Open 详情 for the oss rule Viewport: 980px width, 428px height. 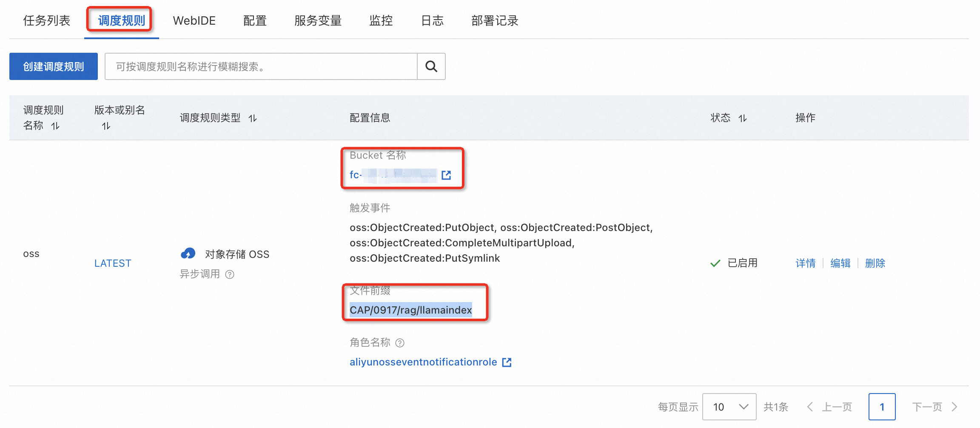805,263
